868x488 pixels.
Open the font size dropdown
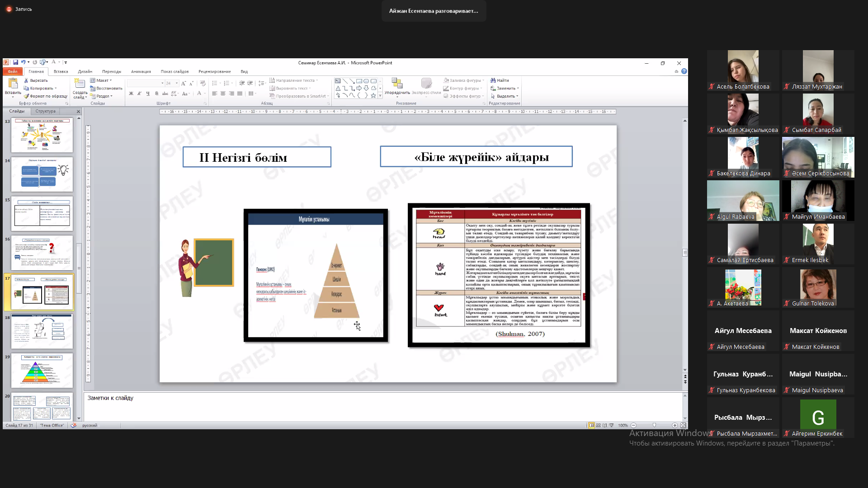pos(177,83)
